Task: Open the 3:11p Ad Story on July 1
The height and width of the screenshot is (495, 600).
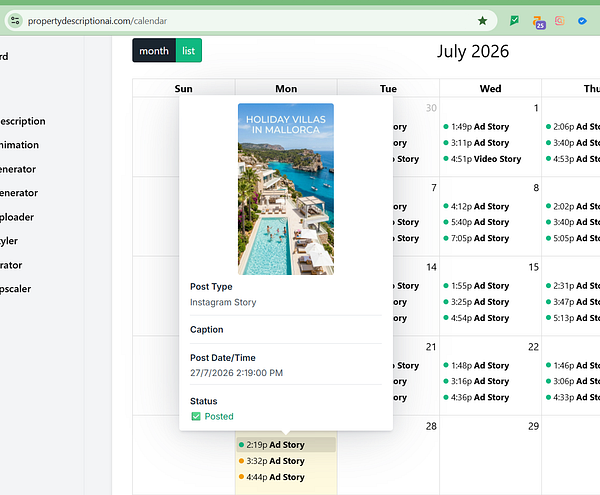Action: click(x=476, y=143)
